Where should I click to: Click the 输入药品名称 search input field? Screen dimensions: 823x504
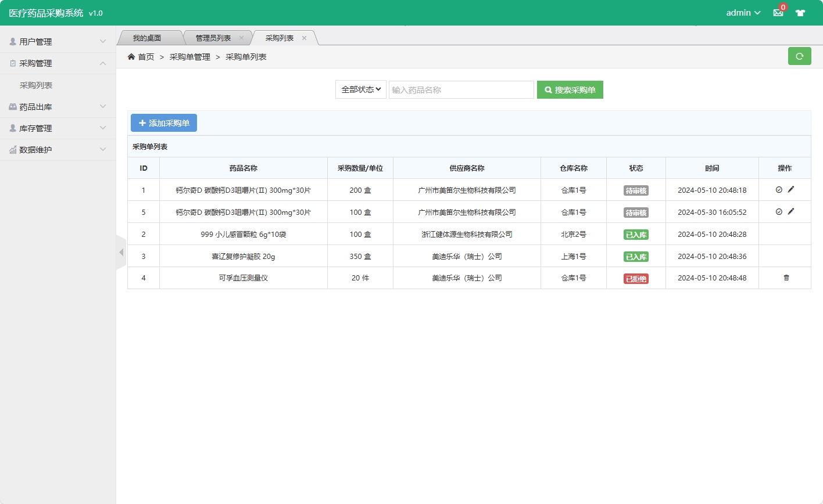point(461,89)
